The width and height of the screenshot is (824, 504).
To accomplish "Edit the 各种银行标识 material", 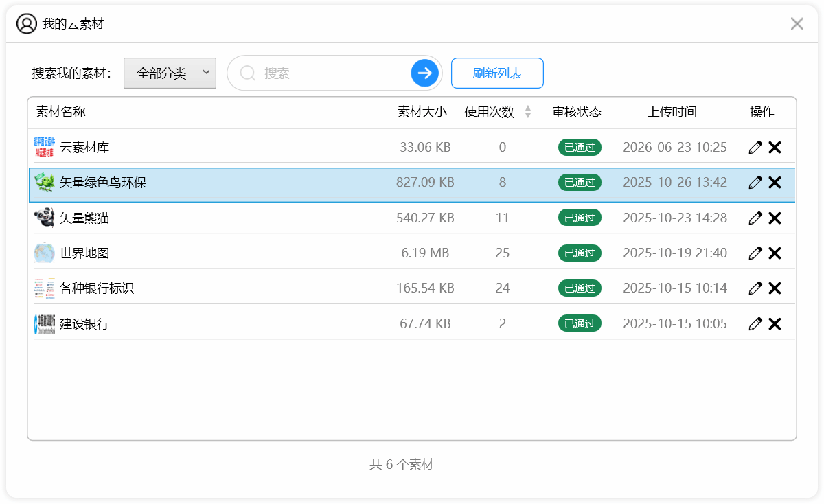I will pyautogui.click(x=755, y=288).
